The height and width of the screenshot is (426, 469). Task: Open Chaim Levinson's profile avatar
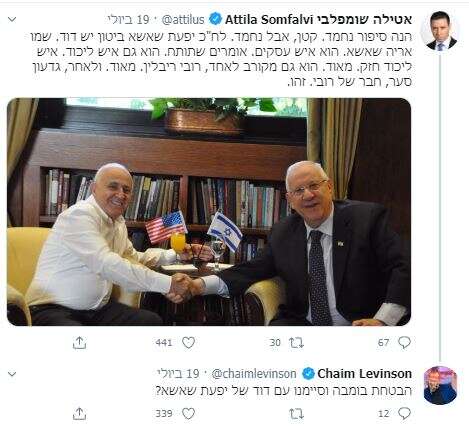coord(440,385)
